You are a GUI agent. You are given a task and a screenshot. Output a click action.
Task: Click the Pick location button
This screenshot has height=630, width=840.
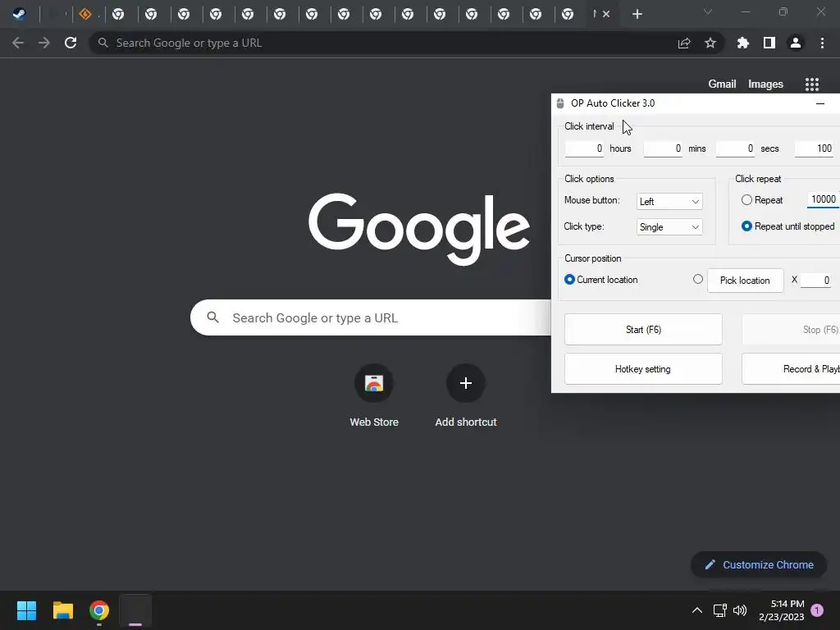[x=745, y=281]
